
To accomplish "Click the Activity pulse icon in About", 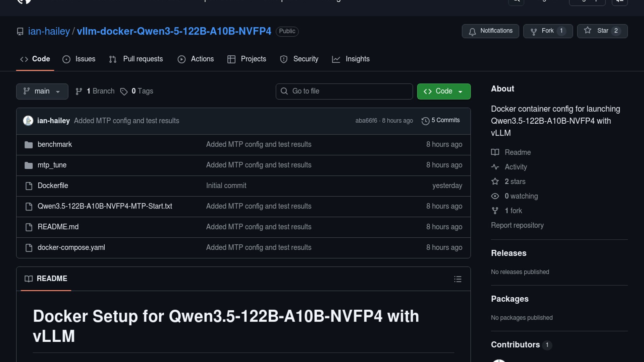I will (x=495, y=167).
